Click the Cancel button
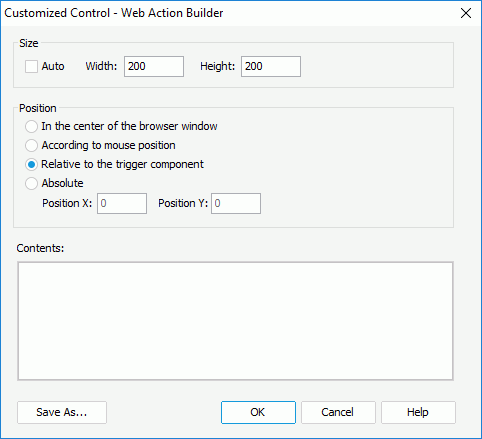 pyautogui.click(x=338, y=412)
